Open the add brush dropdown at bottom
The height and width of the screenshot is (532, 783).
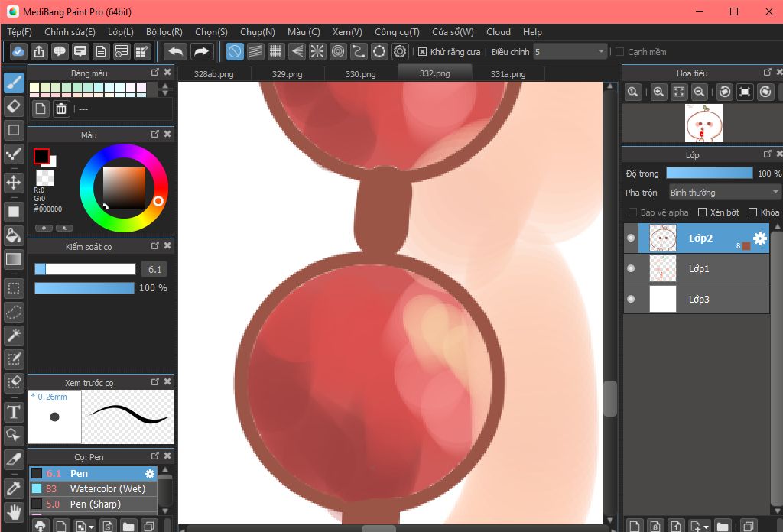(x=91, y=527)
